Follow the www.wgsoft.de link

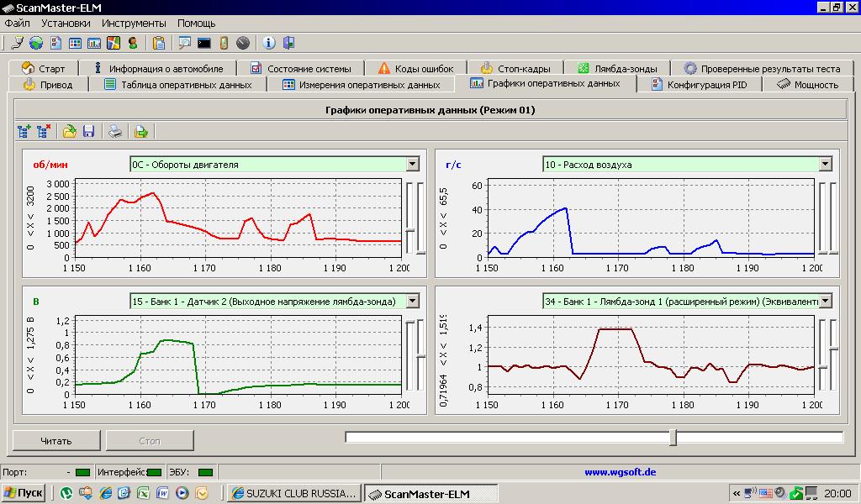[x=620, y=472]
